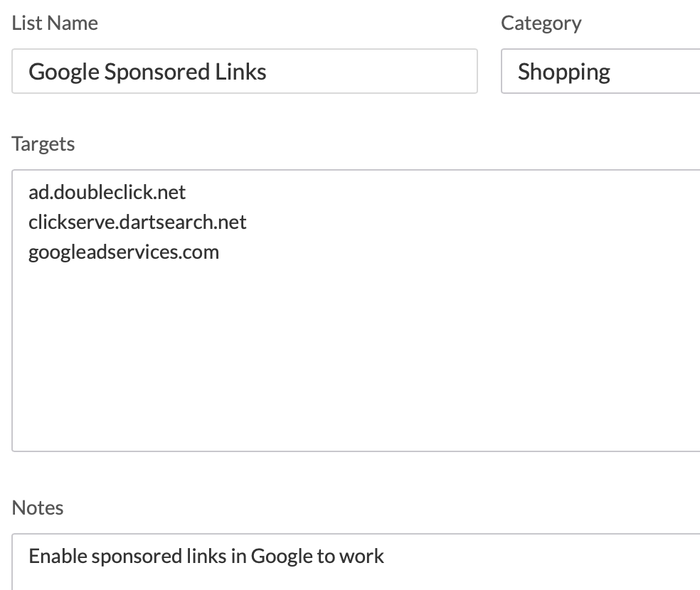Click the "List Name" label

55,23
